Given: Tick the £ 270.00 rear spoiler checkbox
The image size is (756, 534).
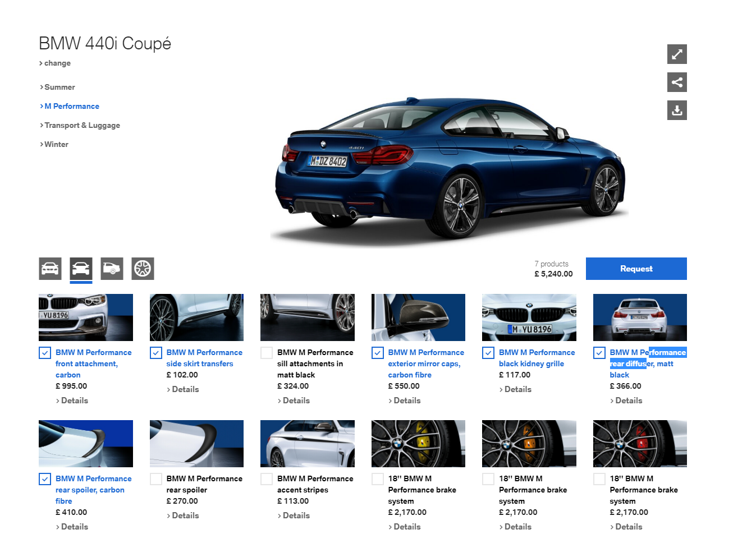Looking at the screenshot, I should [156, 479].
